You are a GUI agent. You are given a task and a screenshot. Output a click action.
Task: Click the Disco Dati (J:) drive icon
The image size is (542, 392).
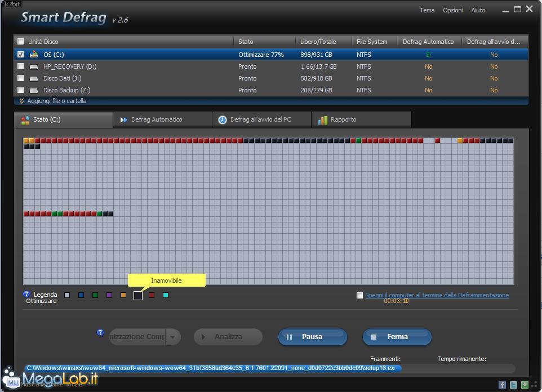(x=34, y=78)
